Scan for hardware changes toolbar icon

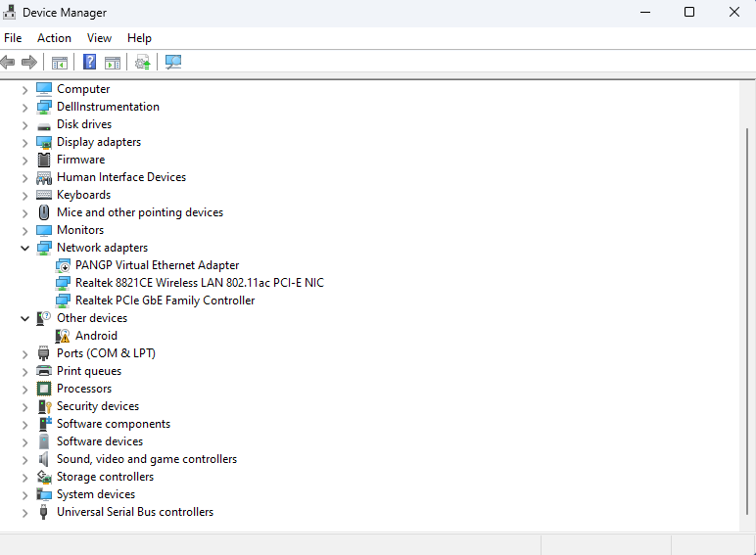click(x=173, y=62)
